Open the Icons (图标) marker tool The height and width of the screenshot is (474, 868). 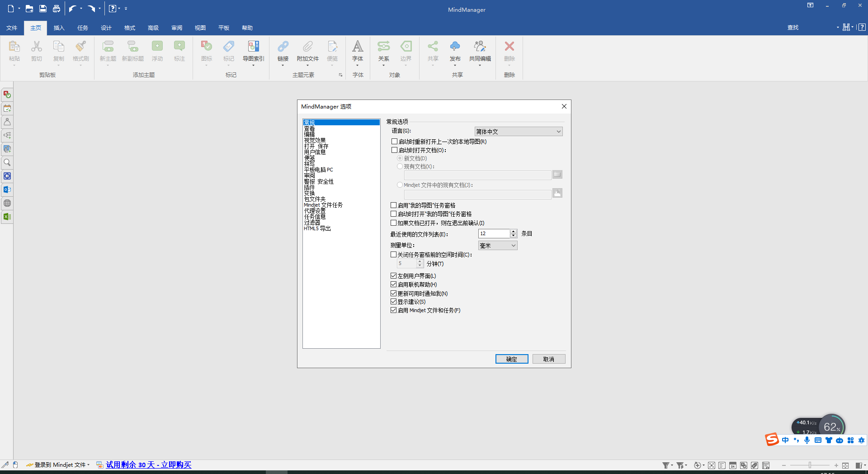pyautogui.click(x=207, y=47)
